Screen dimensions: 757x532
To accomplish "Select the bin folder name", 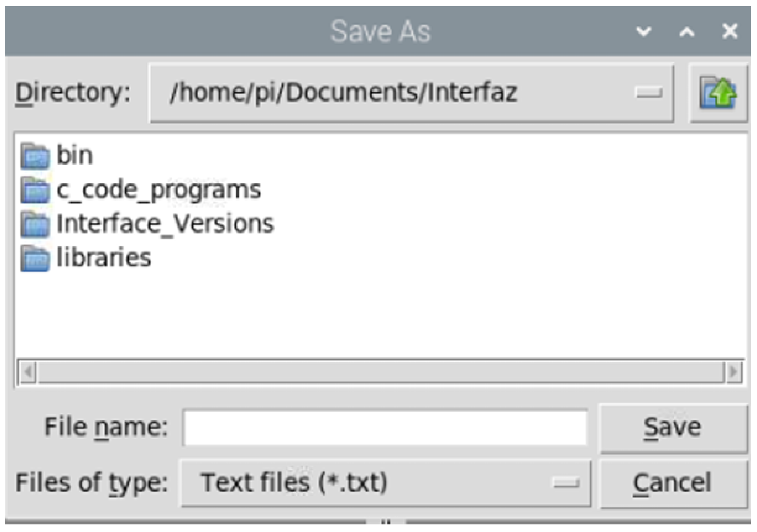I will click(75, 155).
